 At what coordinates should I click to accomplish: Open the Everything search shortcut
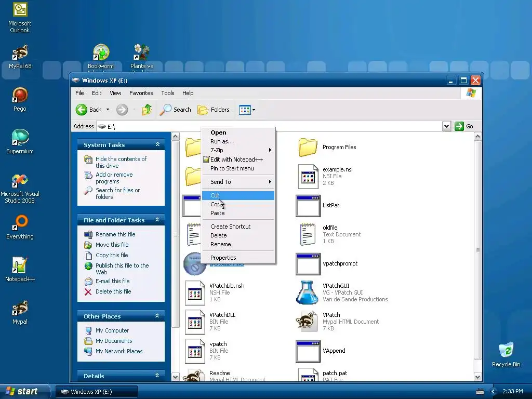20,228
